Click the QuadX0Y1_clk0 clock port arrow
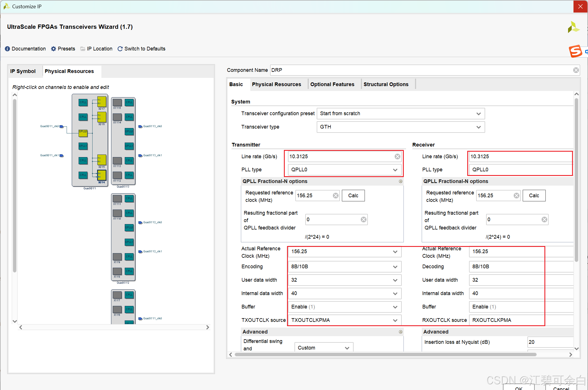This screenshot has height=390, width=588. (61, 126)
